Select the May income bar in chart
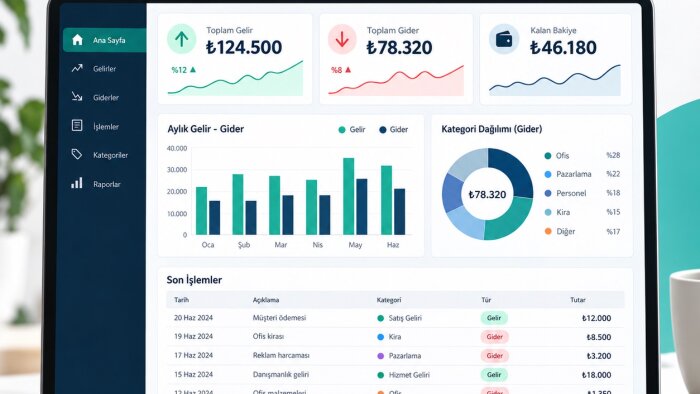Screen dimensions: 700x394 (349, 196)
